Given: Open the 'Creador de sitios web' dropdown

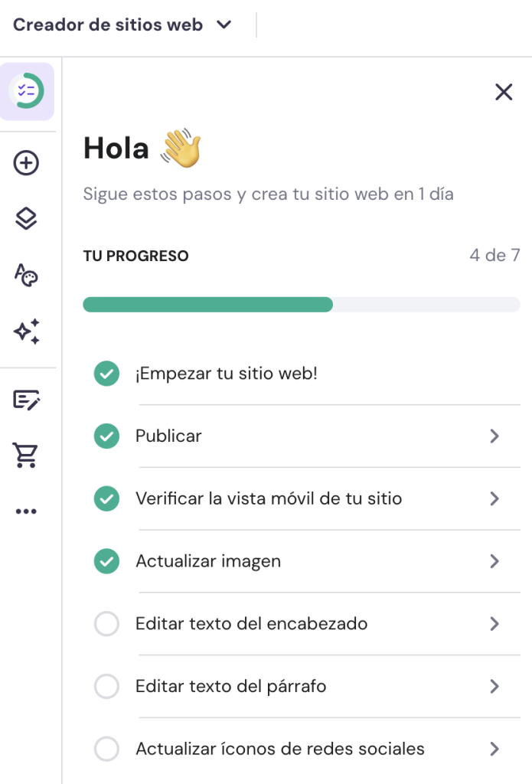Looking at the screenshot, I should [x=223, y=24].
